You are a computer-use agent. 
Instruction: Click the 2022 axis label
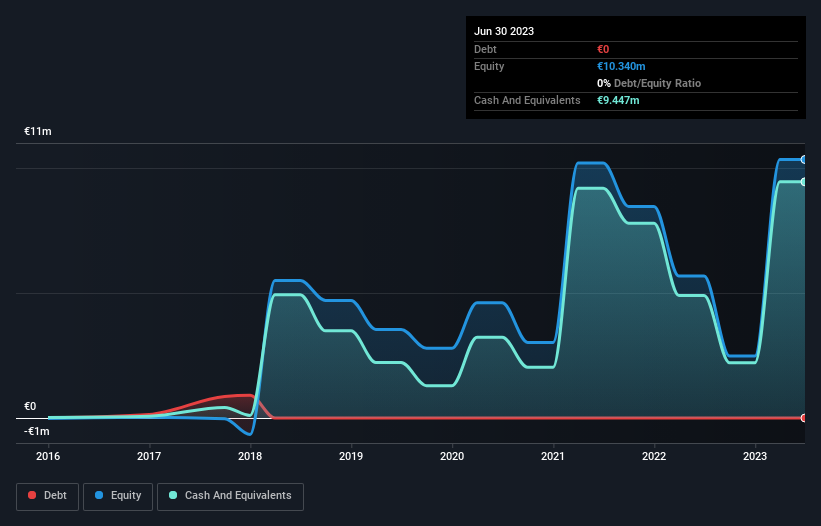[654, 456]
